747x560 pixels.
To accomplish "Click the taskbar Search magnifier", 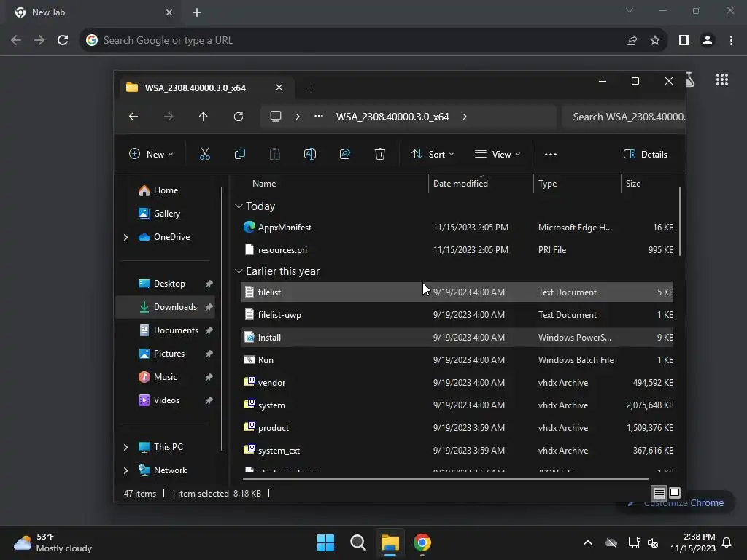I will click(x=357, y=542).
